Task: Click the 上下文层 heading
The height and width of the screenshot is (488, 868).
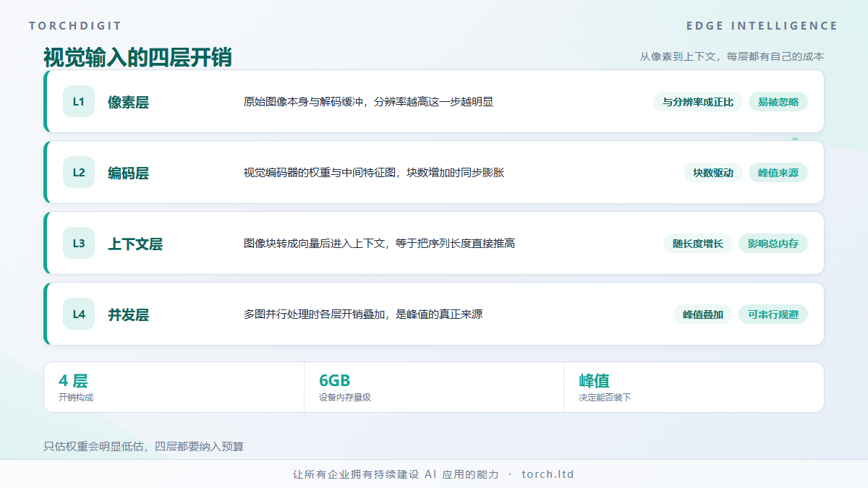Action: 135,244
